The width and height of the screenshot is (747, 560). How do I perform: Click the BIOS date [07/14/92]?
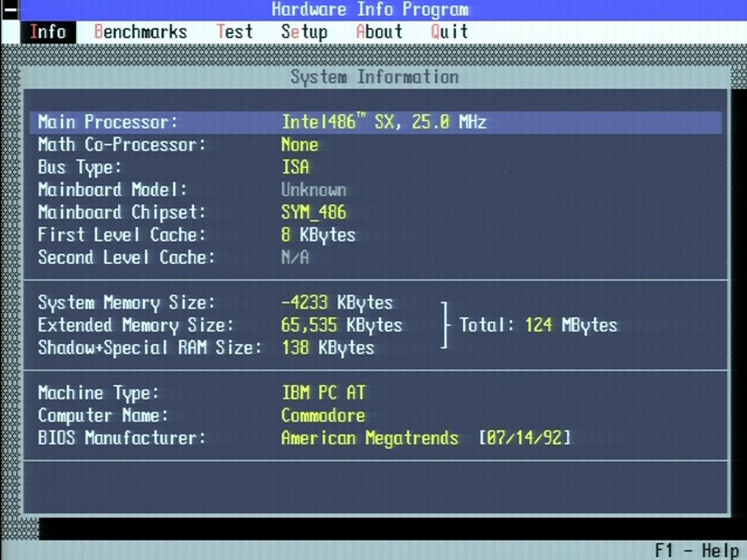tap(525, 438)
